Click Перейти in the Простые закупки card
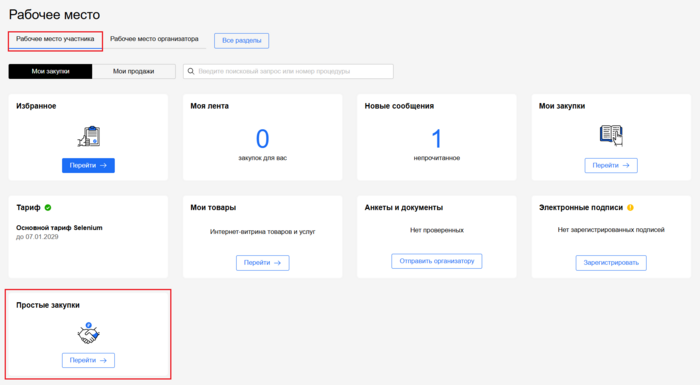 coord(88,360)
